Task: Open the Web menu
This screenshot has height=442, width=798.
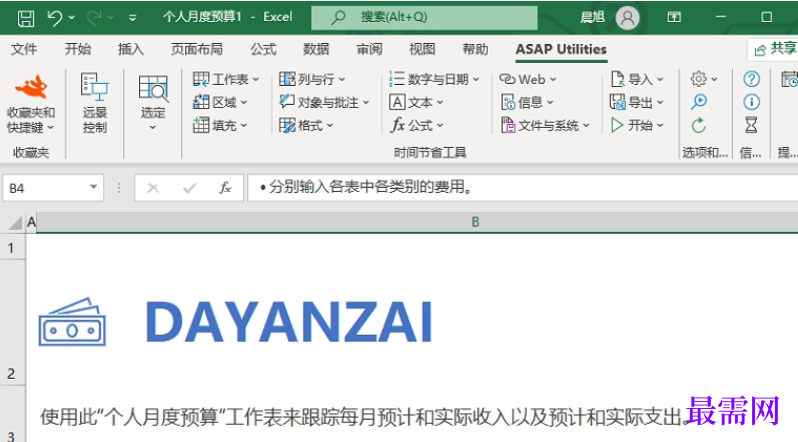Action: (528, 79)
